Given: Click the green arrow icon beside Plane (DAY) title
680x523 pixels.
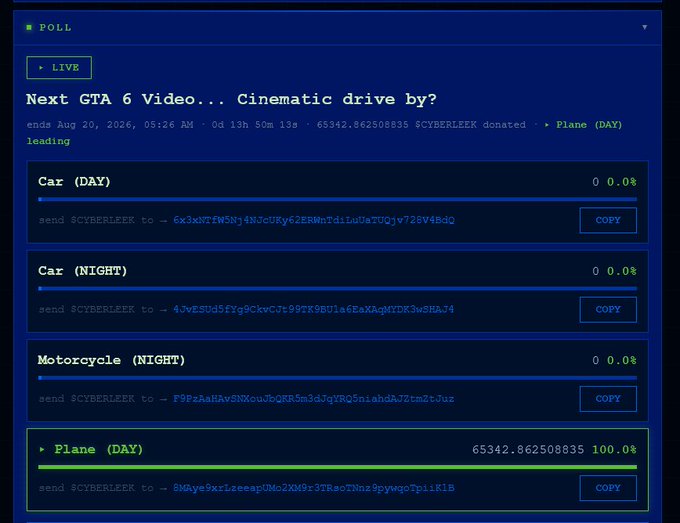Looking at the screenshot, I should pyautogui.click(x=42, y=449).
